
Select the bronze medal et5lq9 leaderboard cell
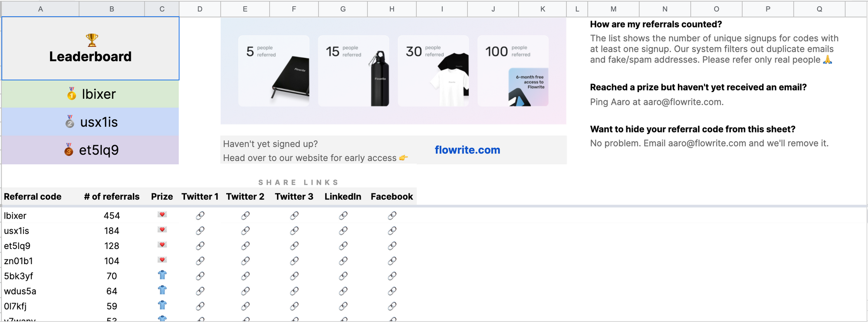point(90,150)
